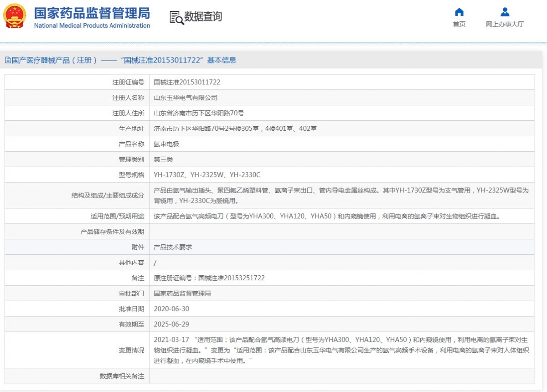Click the 附件 label
Viewport: 547px width, 392px height.
(x=138, y=247)
